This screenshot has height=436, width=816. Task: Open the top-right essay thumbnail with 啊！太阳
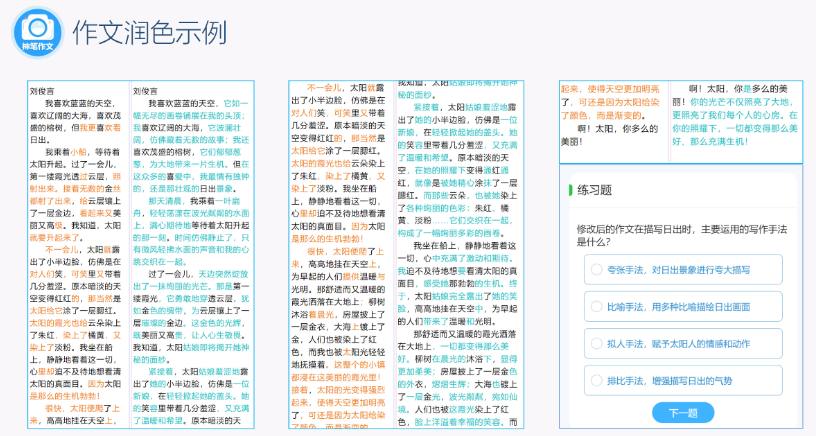[x=681, y=122]
